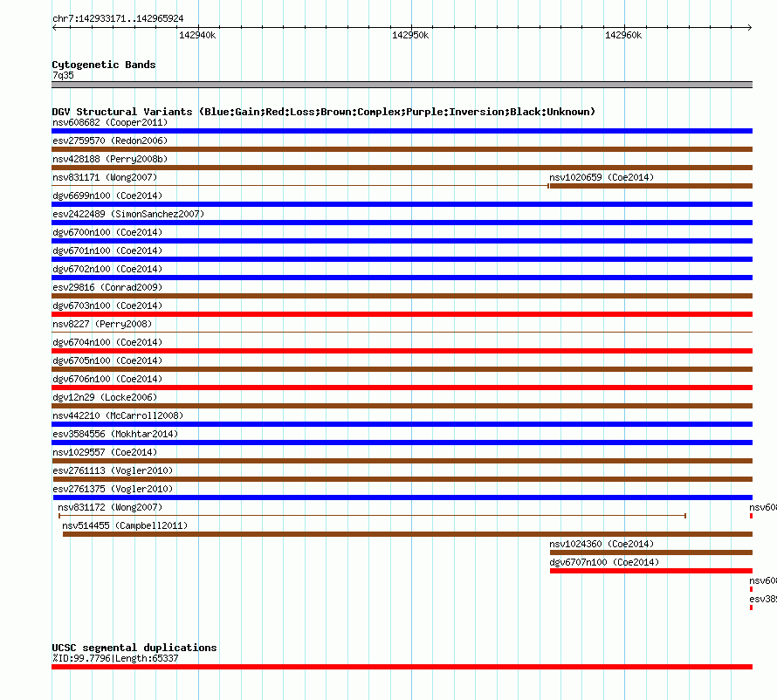Click the nsv831172 (Wong2007) thin line feature
777x700 pixels.
[x=372, y=516]
